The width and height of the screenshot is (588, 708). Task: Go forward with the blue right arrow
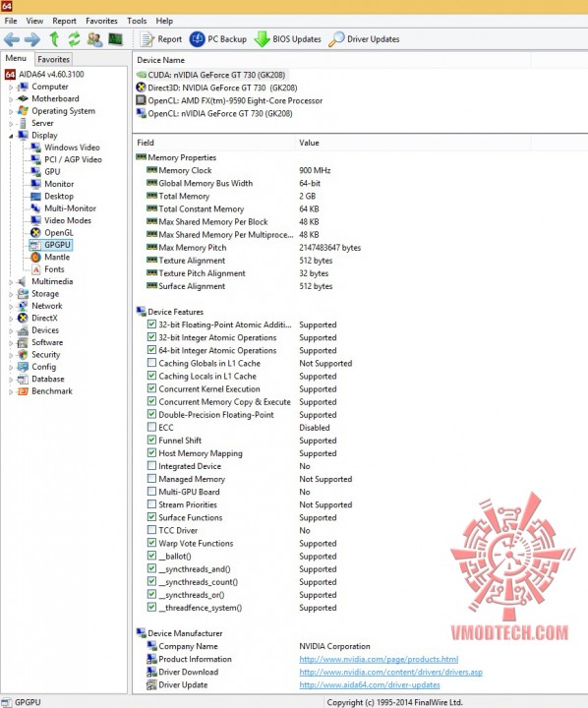32,39
